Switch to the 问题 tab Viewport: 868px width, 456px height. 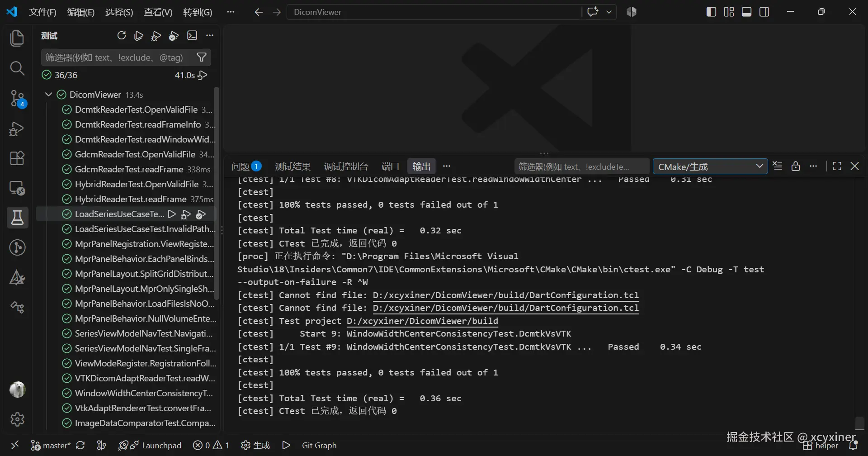[246, 166]
